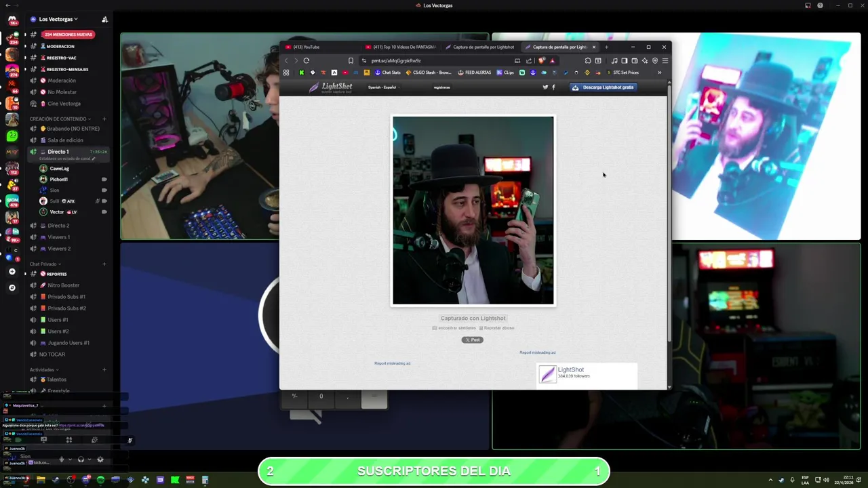Viewport: 868px width, 488px height.
Task: Reload the Lightshot page in the browser
Action: 307,60
